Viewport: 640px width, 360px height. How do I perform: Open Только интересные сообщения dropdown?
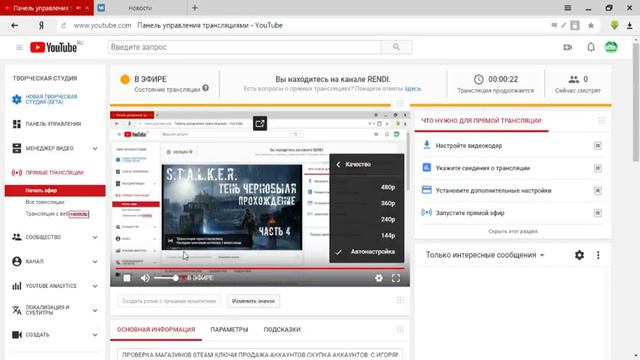pyautogui.click(x=485, y=255)
